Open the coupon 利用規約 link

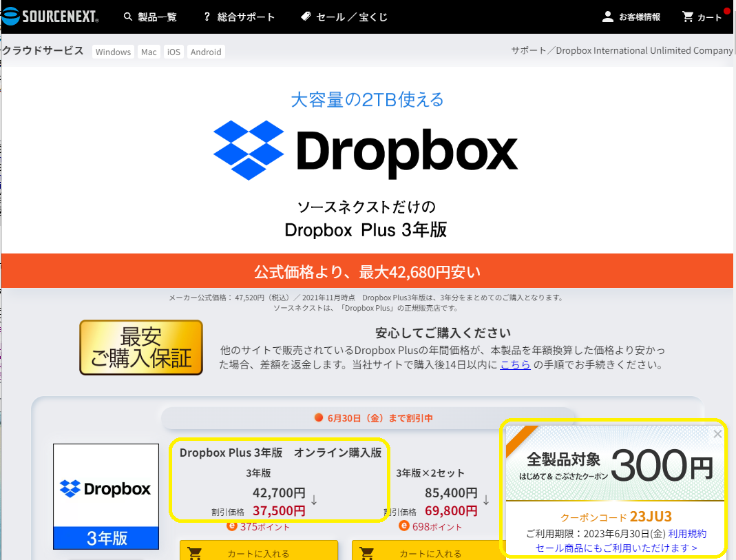tap(687, 534)
